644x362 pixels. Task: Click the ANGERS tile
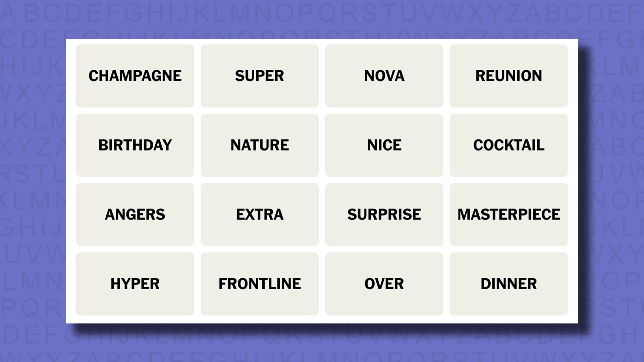135,214
